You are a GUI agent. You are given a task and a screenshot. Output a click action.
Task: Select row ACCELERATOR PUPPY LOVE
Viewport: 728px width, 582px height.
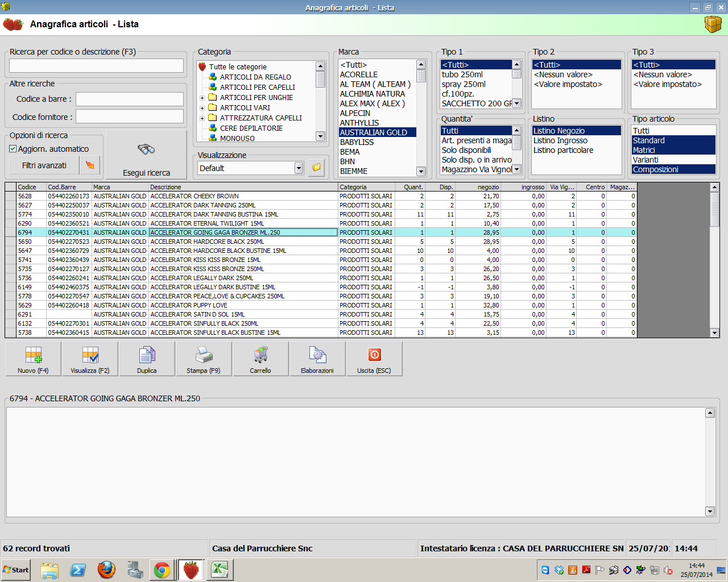click(321, 305)
